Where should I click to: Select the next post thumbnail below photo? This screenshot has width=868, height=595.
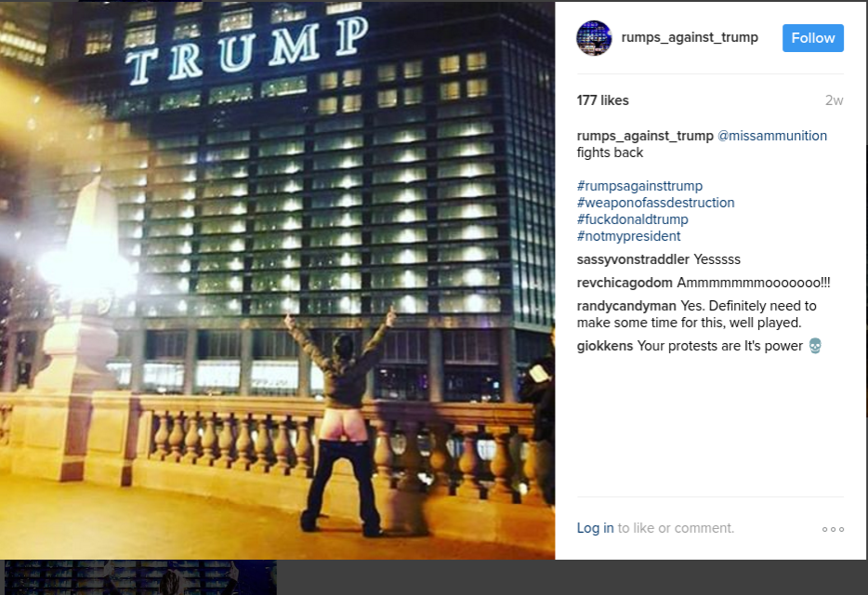pyautogui.click(x=140, y=577)
